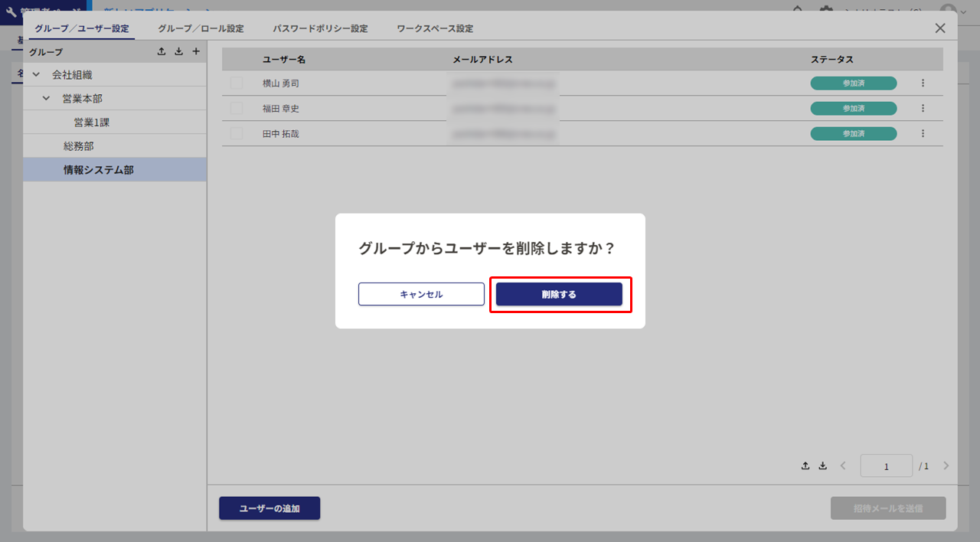Switch to the グループ/ロール設定 tab
Image resolution: width=980 pixels, height=542 pixels.
pyautogui.click(x=201, y=29)
